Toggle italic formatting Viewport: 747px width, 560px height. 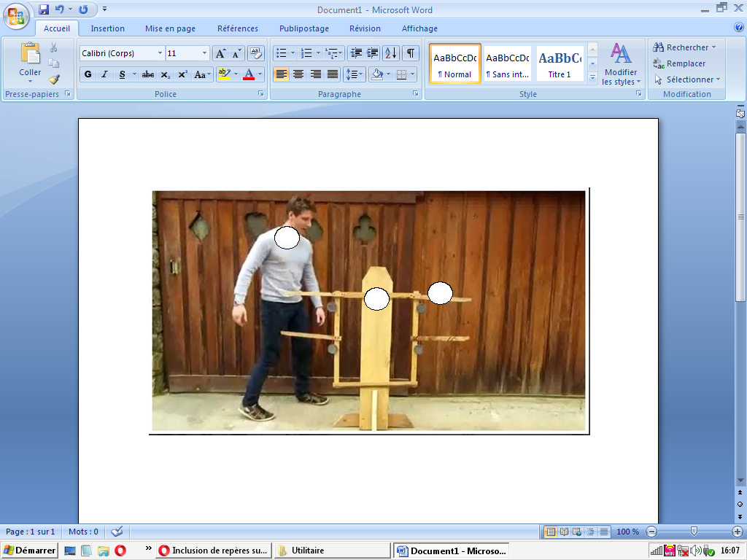[x=104, y=74]
